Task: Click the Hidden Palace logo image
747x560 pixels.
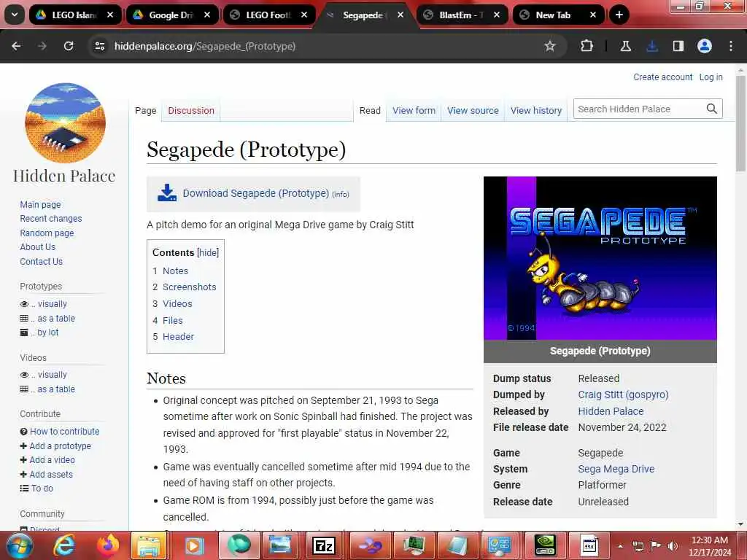Action: pyautogui.click(x=65, y=123)
